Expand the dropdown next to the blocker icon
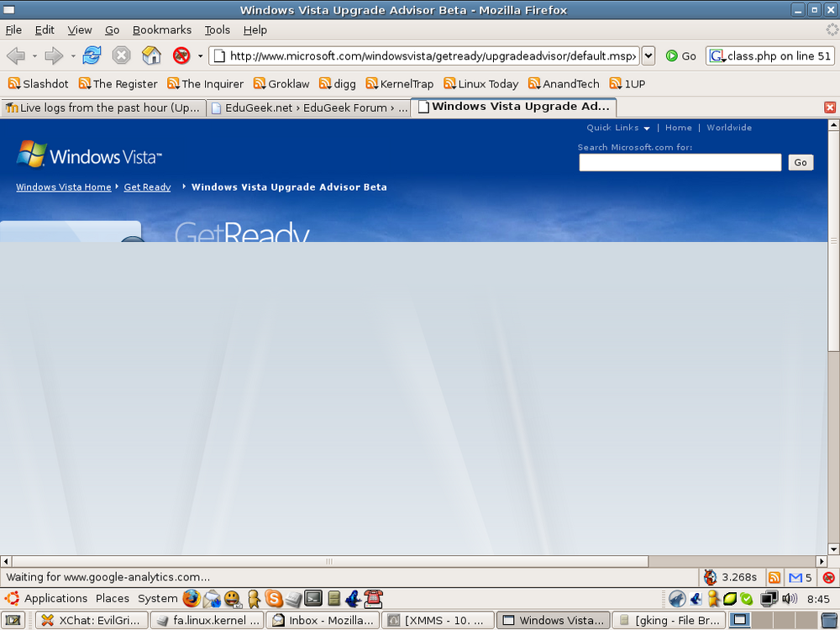This screenshot has width=840, height=630. click(201, 55)
